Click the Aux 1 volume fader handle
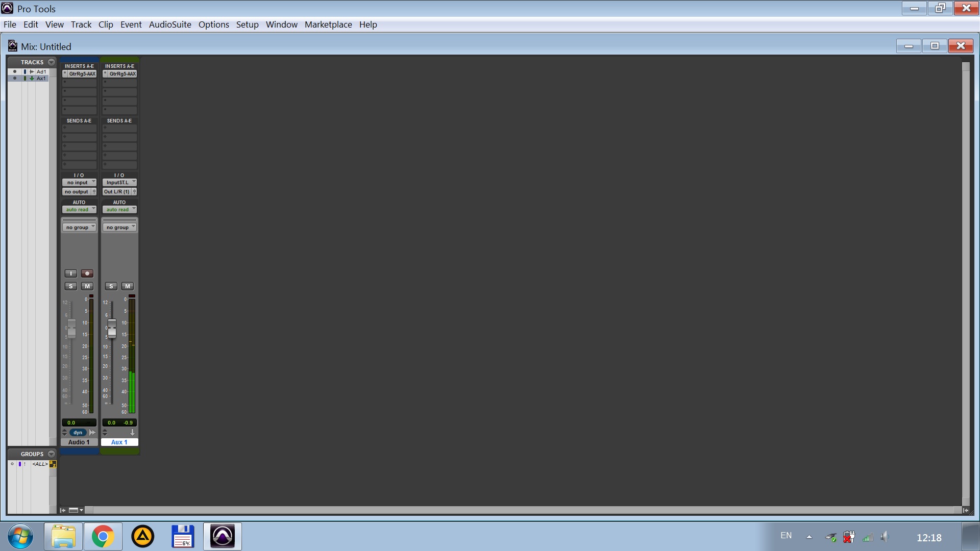This screenshot has height=551, width=980. point(112,328)
